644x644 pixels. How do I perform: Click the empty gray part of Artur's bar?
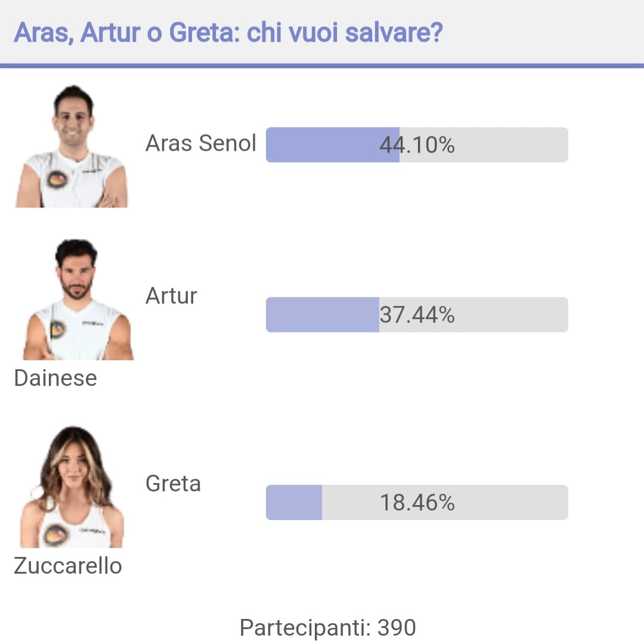[x=473, y=315]
